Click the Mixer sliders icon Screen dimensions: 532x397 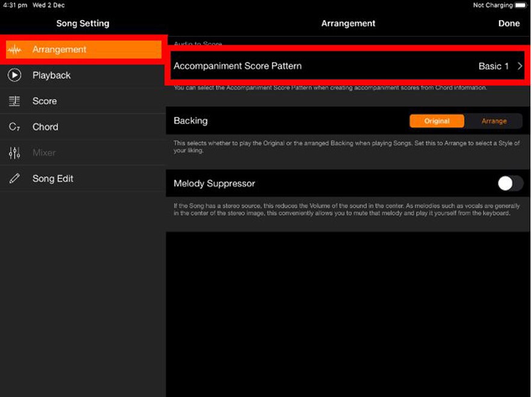14,153
